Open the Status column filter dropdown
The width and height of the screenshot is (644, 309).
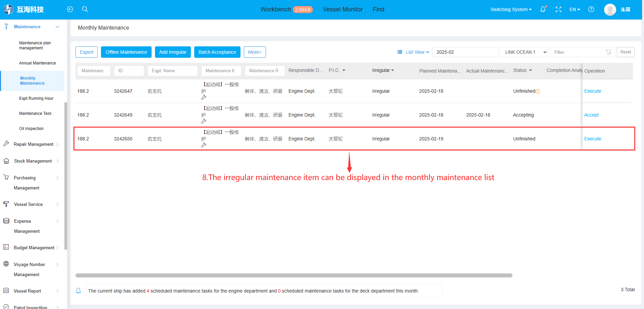[530, 70]
